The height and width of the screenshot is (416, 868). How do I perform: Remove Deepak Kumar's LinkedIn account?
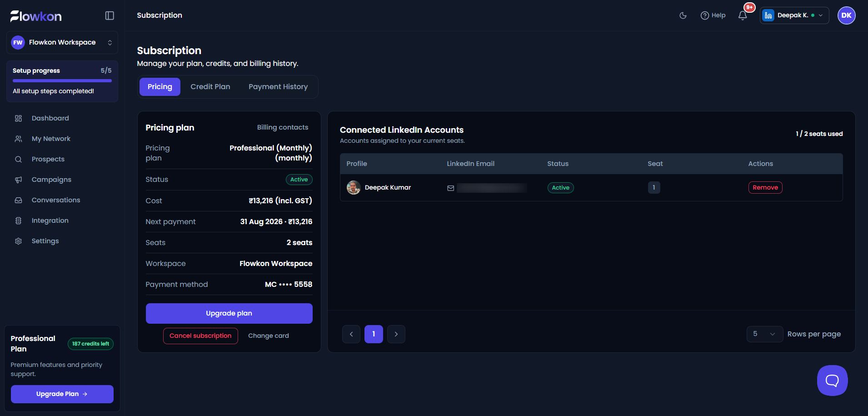765,188
